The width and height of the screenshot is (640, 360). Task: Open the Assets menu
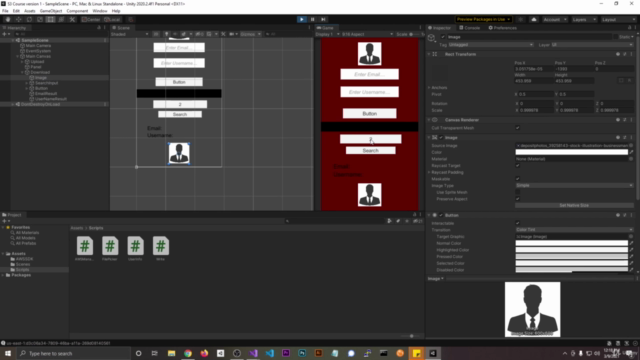pos(30,11)
